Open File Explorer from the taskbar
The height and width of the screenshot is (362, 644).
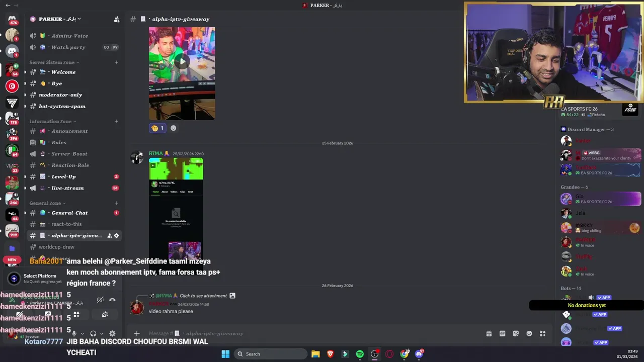(x=315, y=354)
